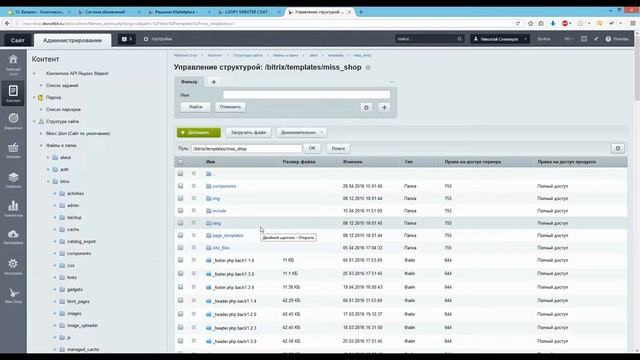Open Настройки item in top panel
The image size is (640, 360).
pyautogui.click(x=158, y=39)
